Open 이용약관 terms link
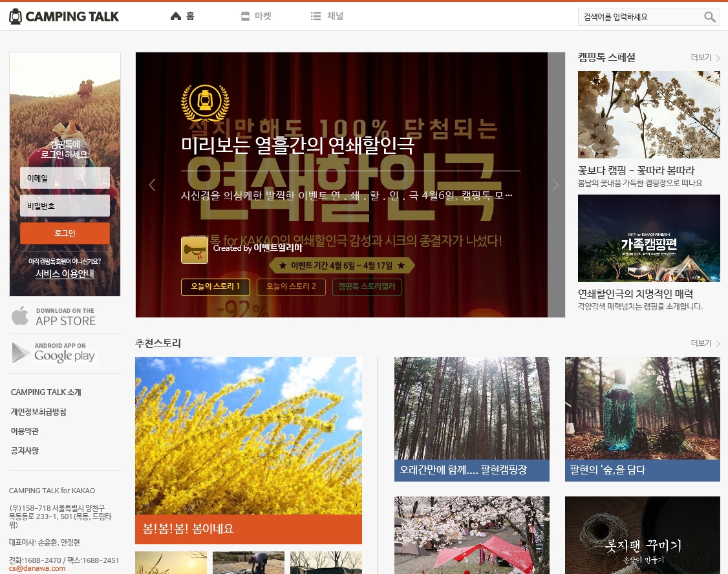728x574 pixels. [25, 431]
